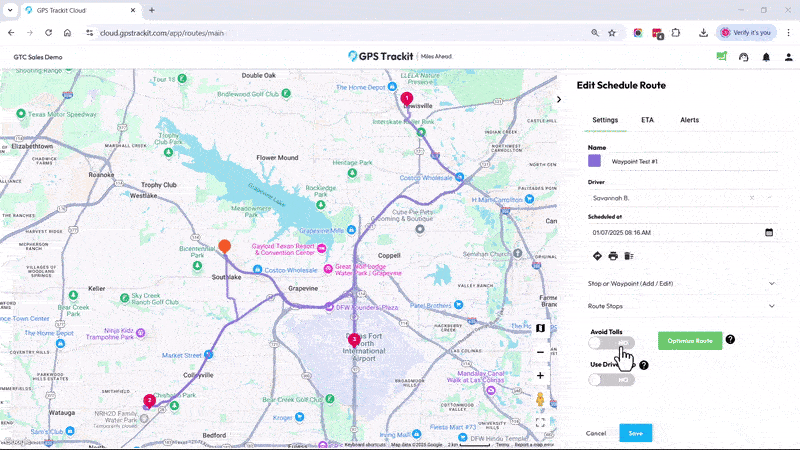800x450 pixels.
Task: Open the calendar date picker icon
Action: 769,233
